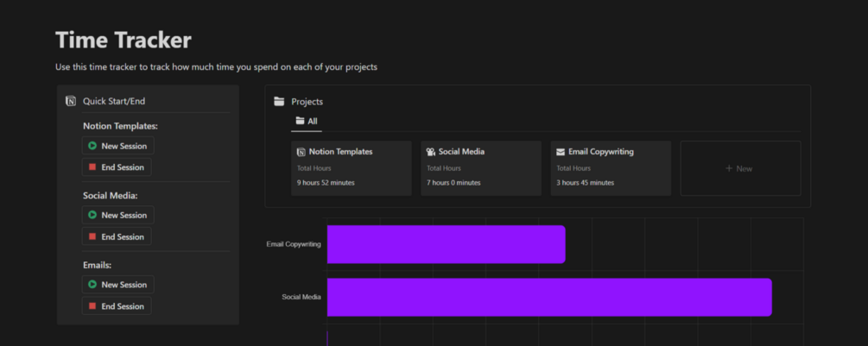Open the Notion Templates project card
Viewport: 868px width, 346px height.
[352, 168]
